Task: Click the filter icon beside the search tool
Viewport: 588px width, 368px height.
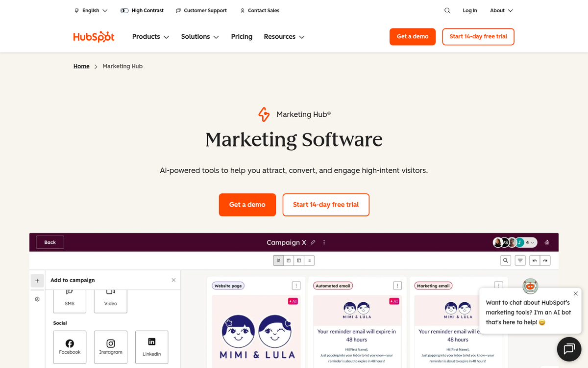Action: coord(520,260)
